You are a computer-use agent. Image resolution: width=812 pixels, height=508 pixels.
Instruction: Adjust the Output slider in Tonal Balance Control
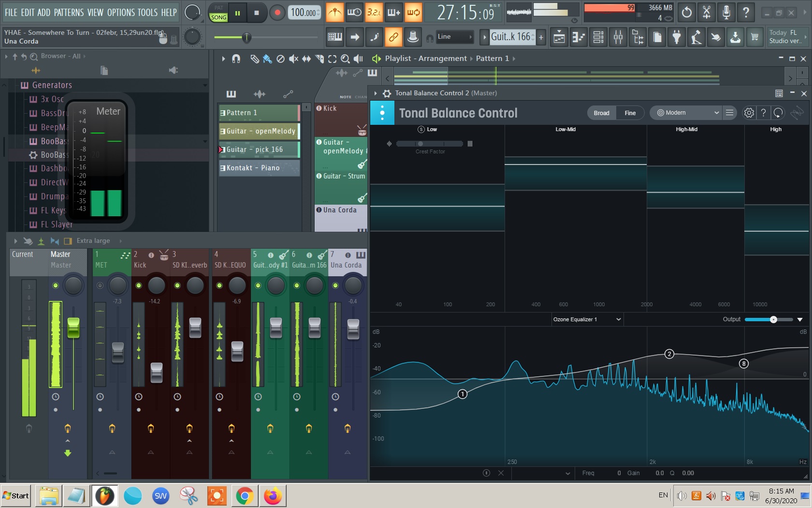pyautogui.click(x=773, y=319)
